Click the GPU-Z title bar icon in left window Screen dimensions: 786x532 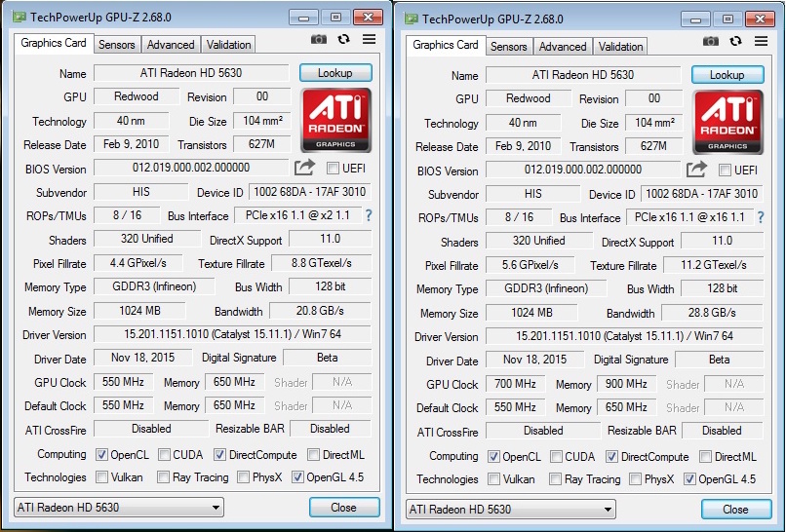pos(20,17)
